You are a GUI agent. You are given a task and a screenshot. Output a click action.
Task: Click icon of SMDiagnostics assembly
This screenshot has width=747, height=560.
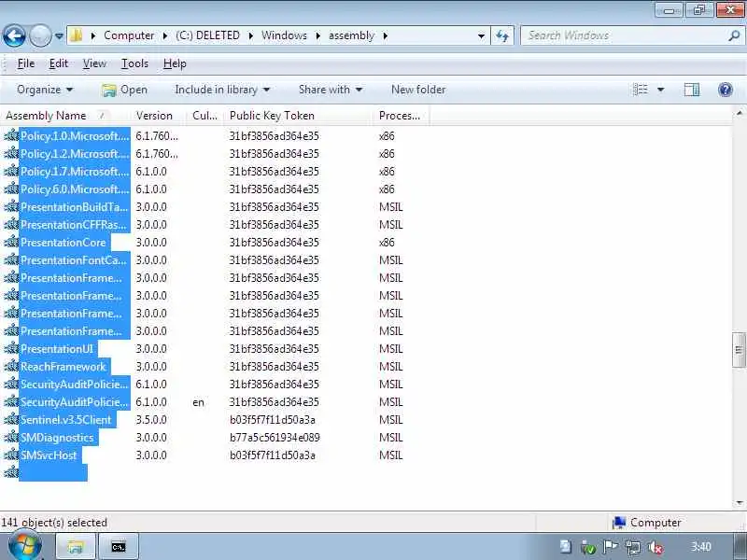(10, 438)
